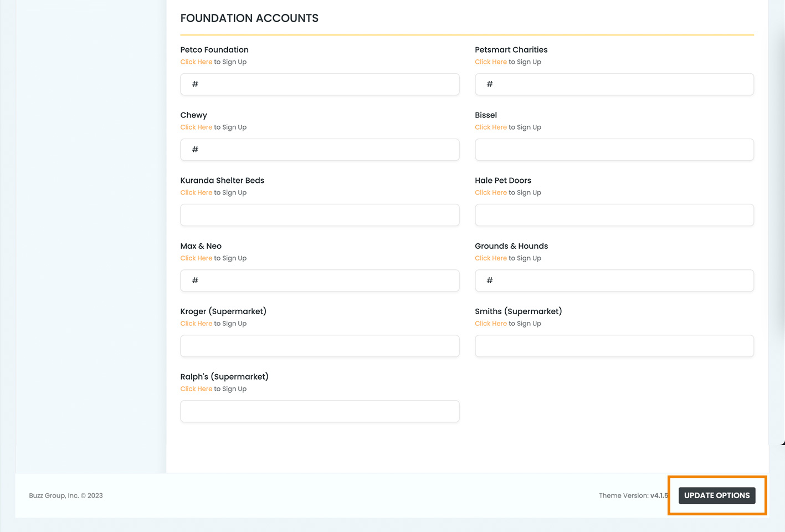Focus the Chewy input field
The width and height of the screenshot is (785, 532).
tap(320, 150)
